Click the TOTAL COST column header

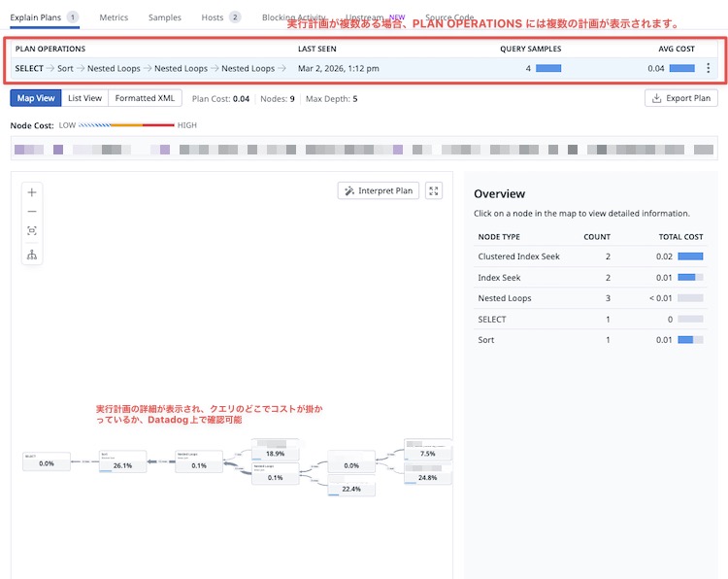680,237
